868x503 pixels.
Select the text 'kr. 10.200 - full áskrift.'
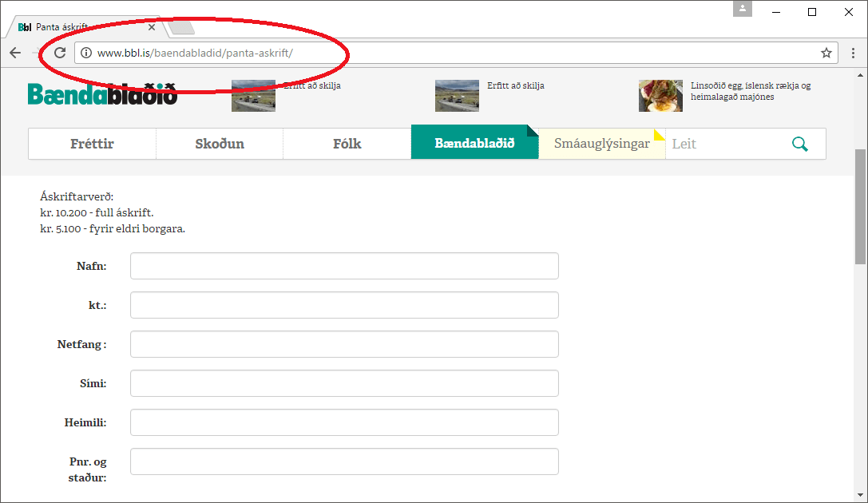(x=97, y=212)
